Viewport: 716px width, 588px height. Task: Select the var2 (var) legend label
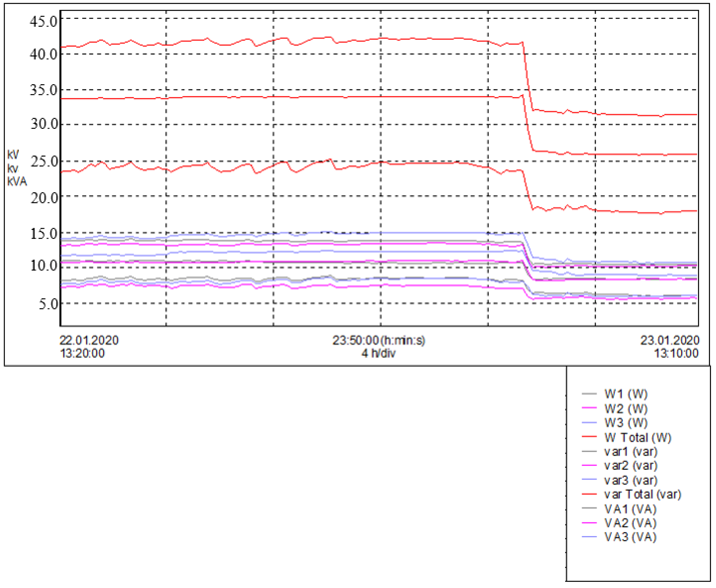(631, 466)
